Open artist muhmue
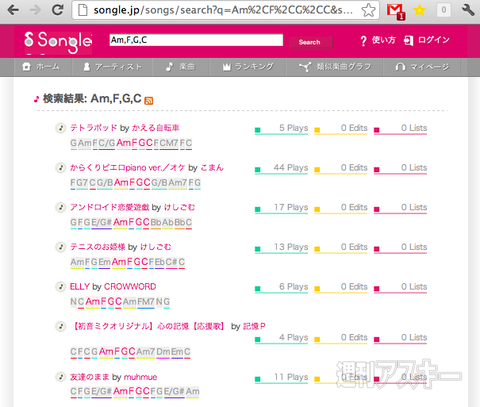 tap(140, 377)
